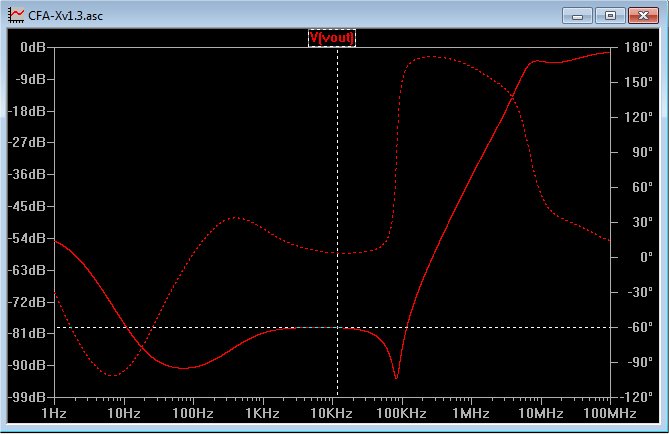Click the 0dB magnitude axis label

[32, 47]
